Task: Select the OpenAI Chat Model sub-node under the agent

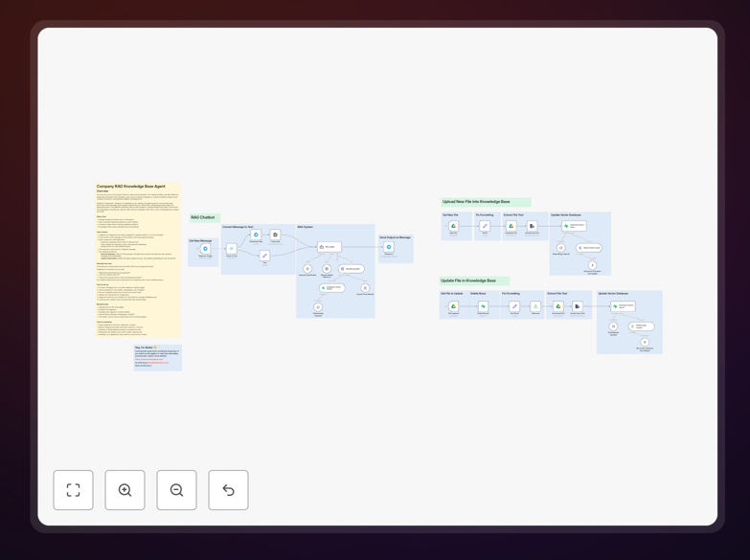Action: click(307, 269)
